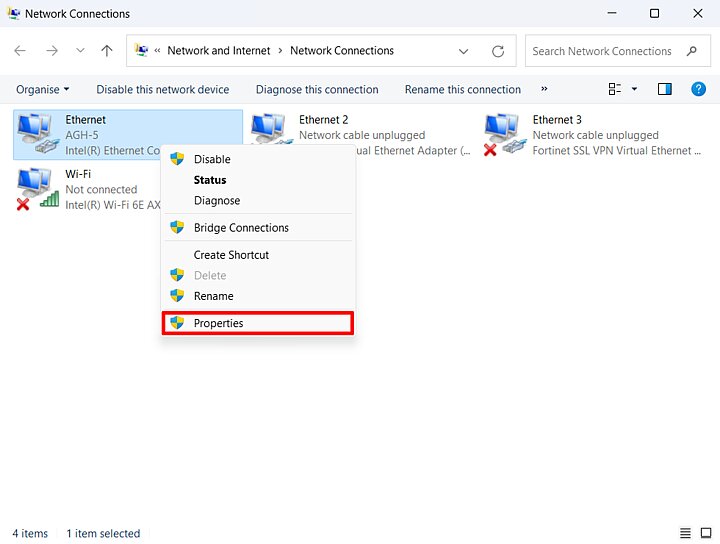Click Network and Internet breadcrumb
The height and width of the screenshot is (544, 720).
219,50
